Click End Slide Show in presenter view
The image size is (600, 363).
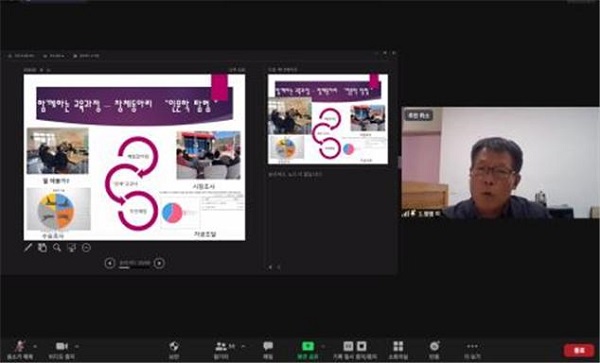click(x=86, y=56)
